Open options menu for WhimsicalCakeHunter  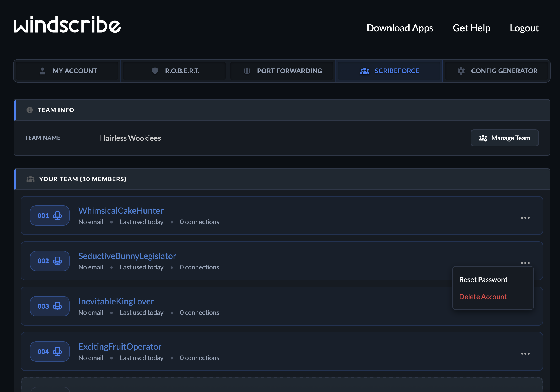525,218
